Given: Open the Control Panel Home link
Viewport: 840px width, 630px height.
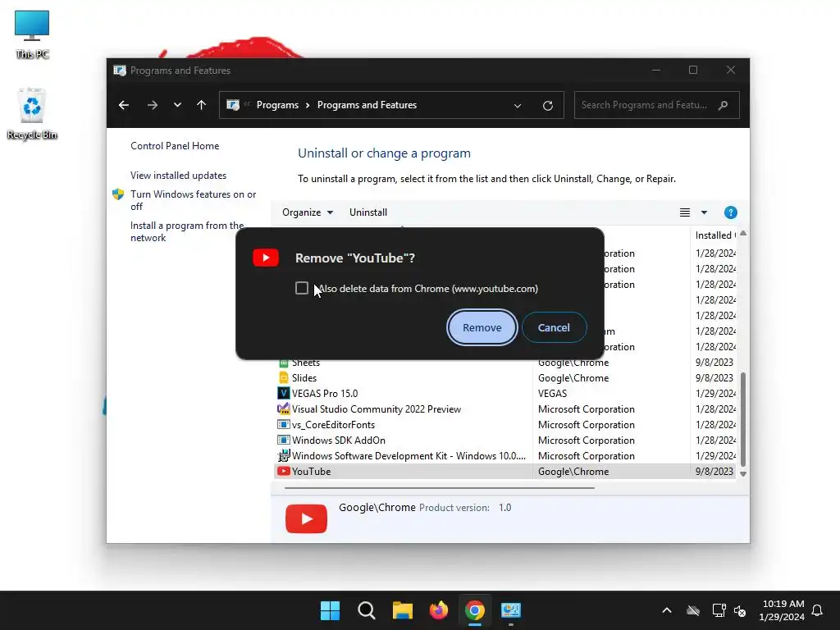Looking at the screenshot, I should [175, 146].
